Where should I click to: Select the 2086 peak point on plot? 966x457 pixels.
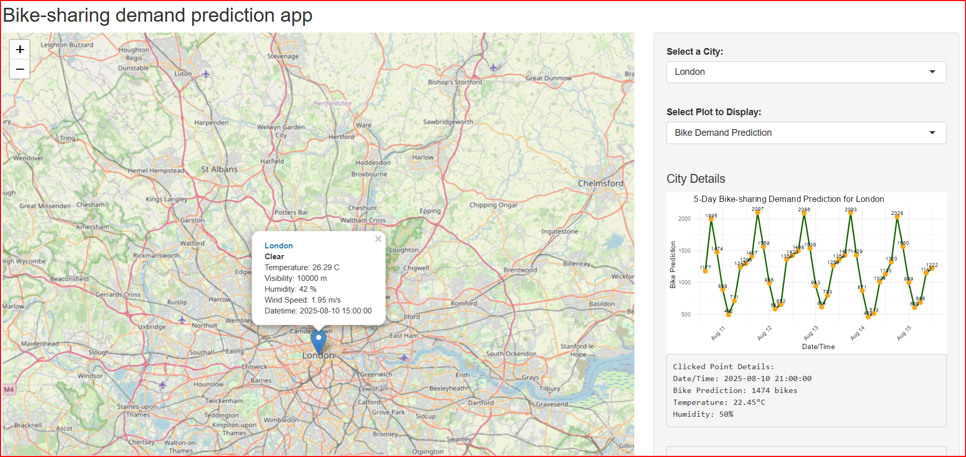coord(804,213)
